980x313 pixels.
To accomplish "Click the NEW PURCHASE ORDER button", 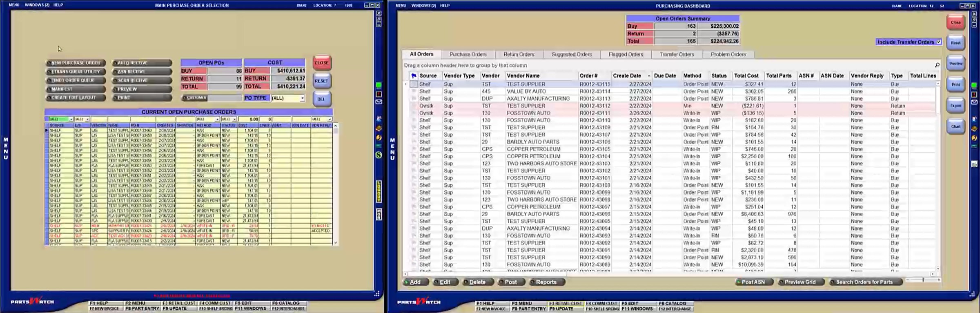I will [76, 63].
